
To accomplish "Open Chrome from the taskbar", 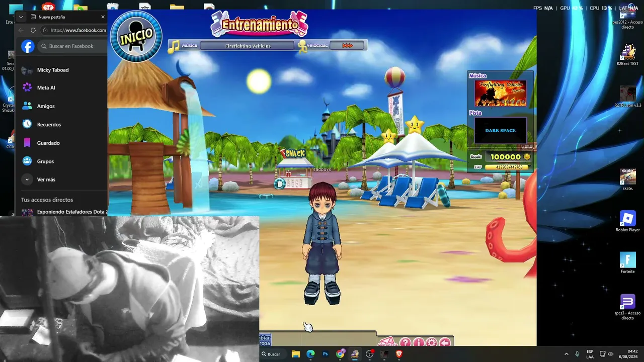I will 341,354.
